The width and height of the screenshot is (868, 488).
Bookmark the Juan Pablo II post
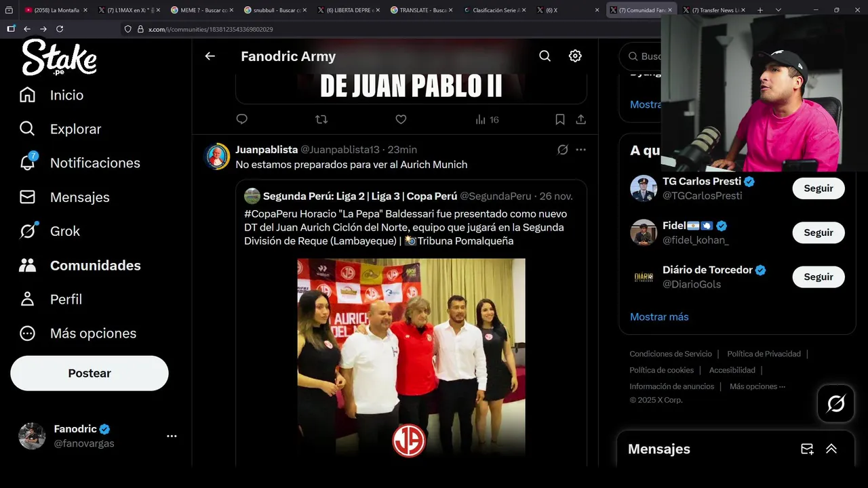point(560,119)
